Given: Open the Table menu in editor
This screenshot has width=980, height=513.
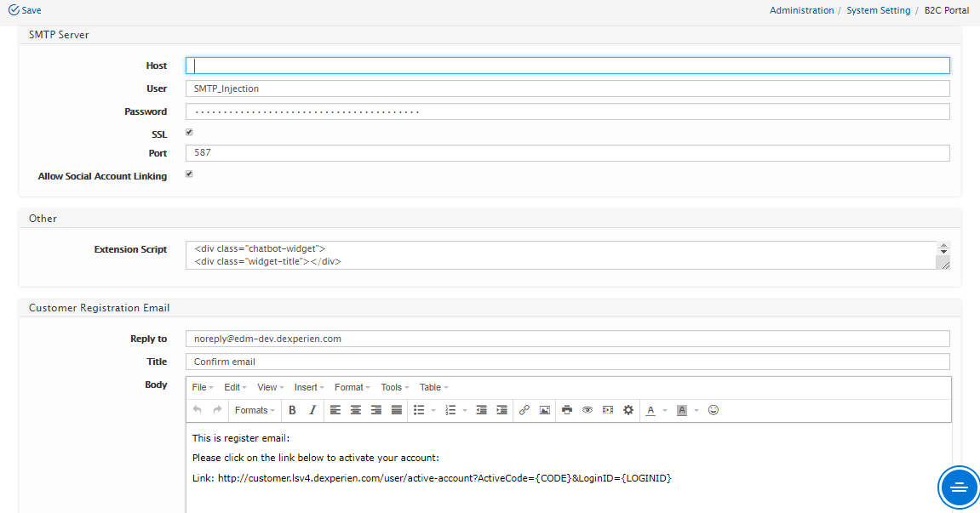Looking at the screenshot, I should [x=434, y=387].
